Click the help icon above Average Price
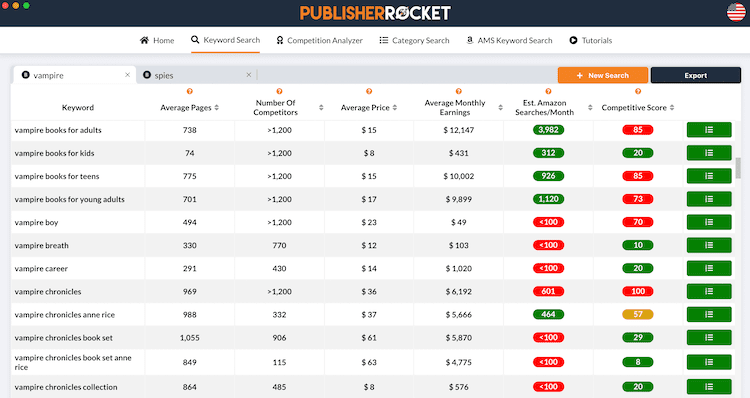 pyautogui.click(x=369, y=91)
